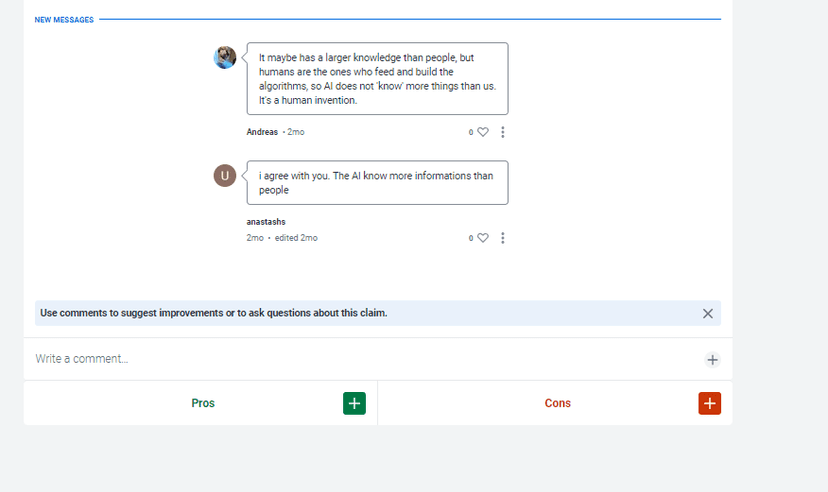Open the three-dot menu on anastashs's comment
The image size is (828, 492).
pos(502,238)
